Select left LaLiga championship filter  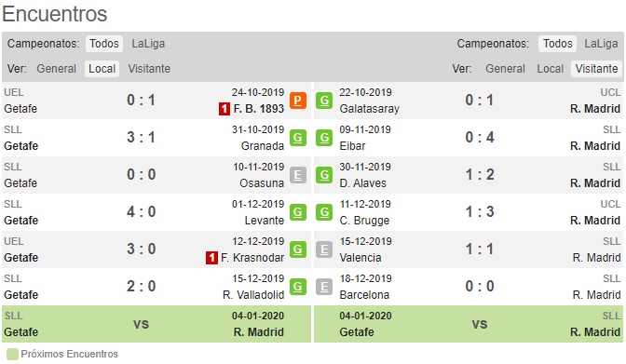(148, 44)
